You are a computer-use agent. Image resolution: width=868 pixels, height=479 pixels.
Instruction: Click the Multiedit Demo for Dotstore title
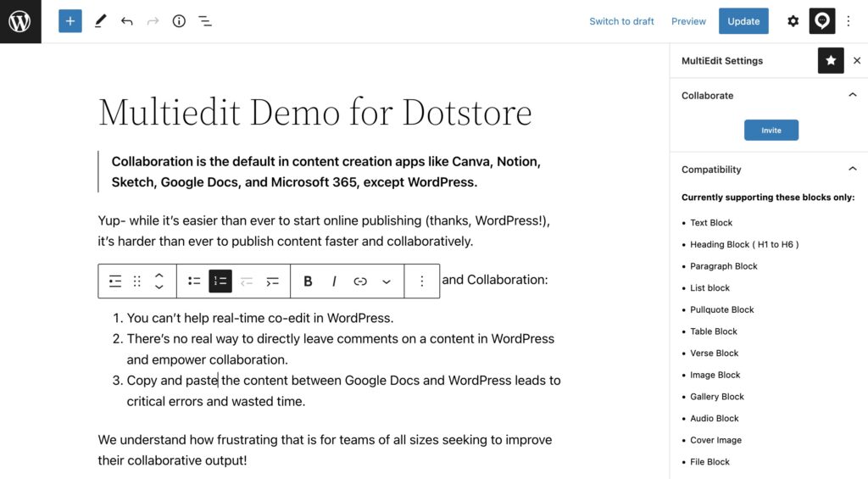[x=315, y=113]
